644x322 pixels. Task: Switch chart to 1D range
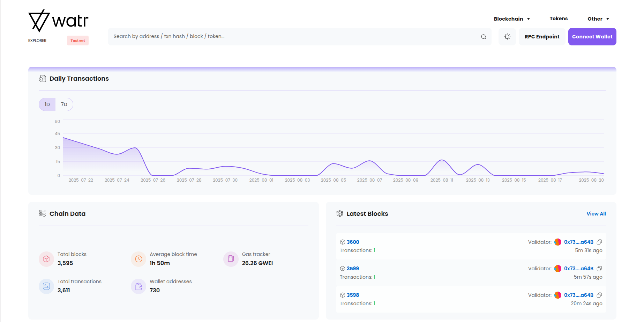tap(47, 104)
